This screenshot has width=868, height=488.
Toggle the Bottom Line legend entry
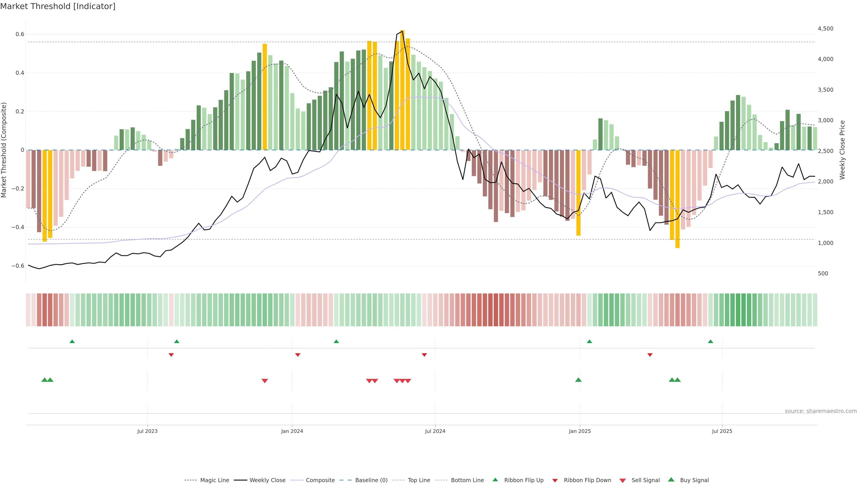467,480
